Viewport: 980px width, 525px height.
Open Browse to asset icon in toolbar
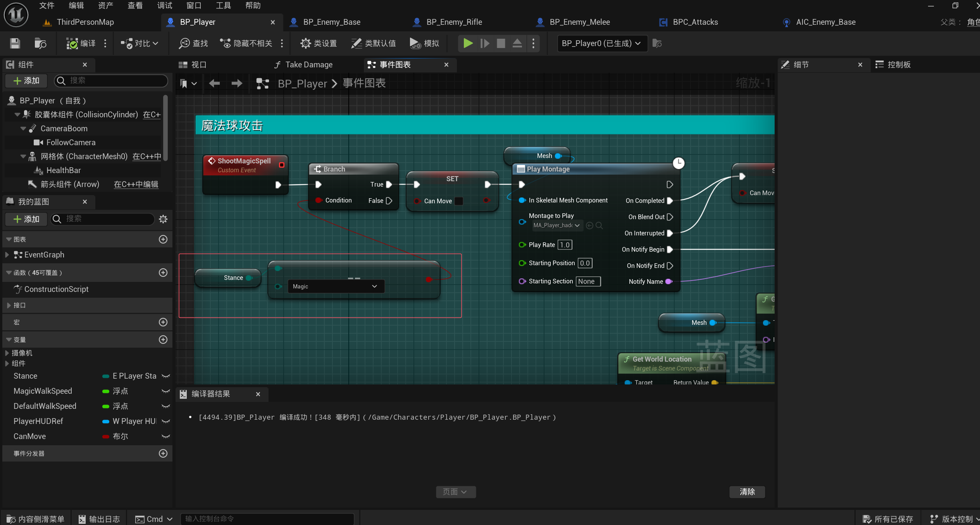[x=40, y=43]
